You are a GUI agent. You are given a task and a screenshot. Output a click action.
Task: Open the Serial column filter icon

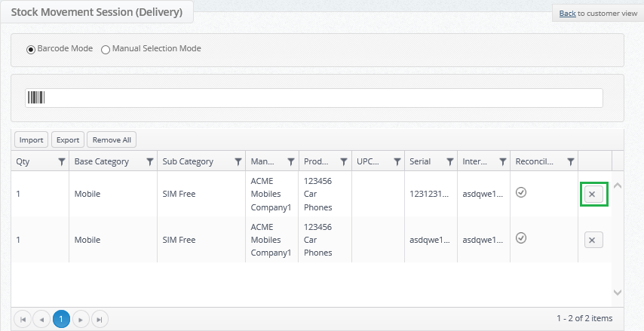click(x=449, y=162)
